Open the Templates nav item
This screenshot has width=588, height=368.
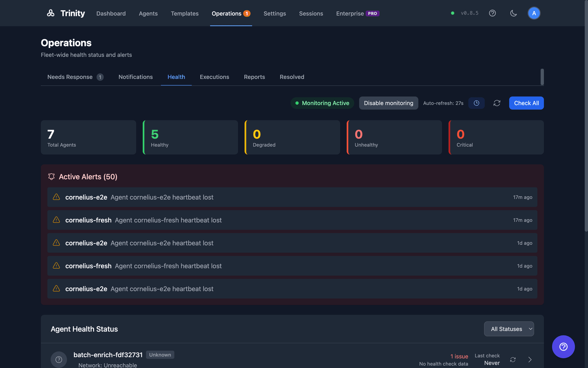tap(185, 13)
